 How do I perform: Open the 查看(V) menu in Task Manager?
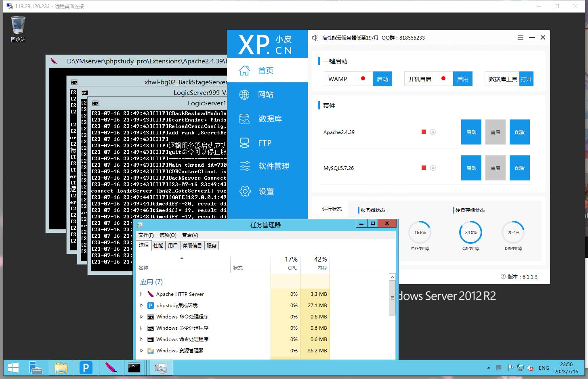190,235
